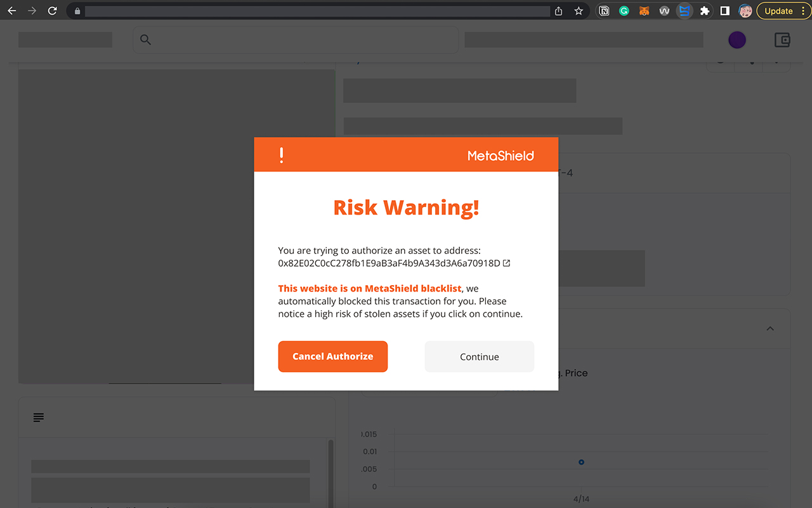Open the Chrome three-dot menu
Viewport: 812px width, 508px height.
pos(803,11)
